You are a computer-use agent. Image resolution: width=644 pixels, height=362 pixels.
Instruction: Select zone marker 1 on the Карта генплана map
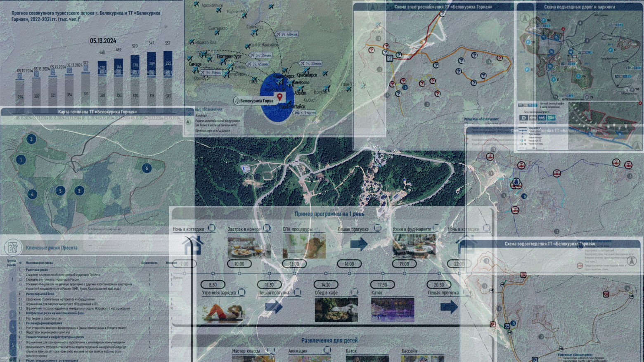click(21, 160)
